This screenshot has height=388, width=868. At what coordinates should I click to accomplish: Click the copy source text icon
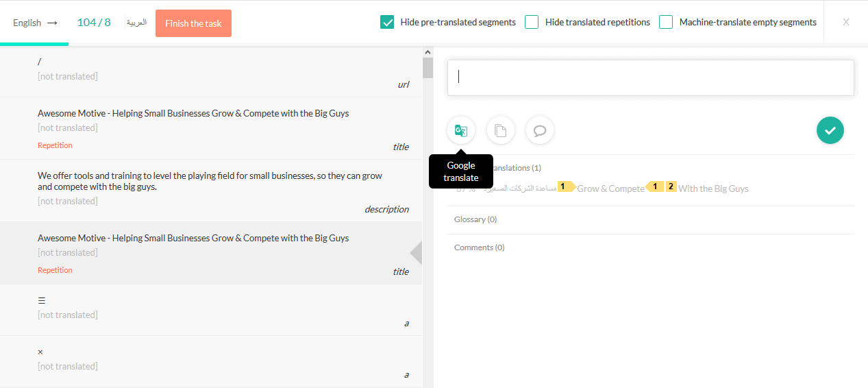pyautogui.click(x=501, y=130)
